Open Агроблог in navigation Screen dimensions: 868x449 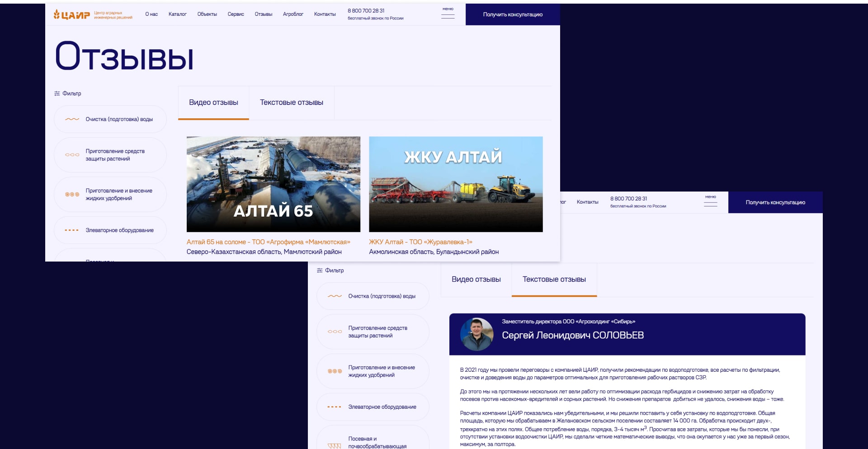pyautogui.click(x=293, y=14)
